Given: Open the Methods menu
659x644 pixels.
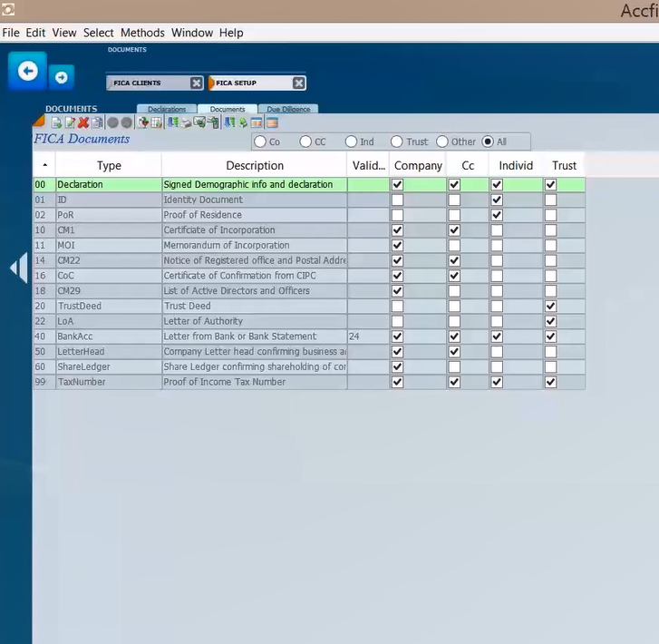Looking at the screenshot, I should click(x=142, y=33).
